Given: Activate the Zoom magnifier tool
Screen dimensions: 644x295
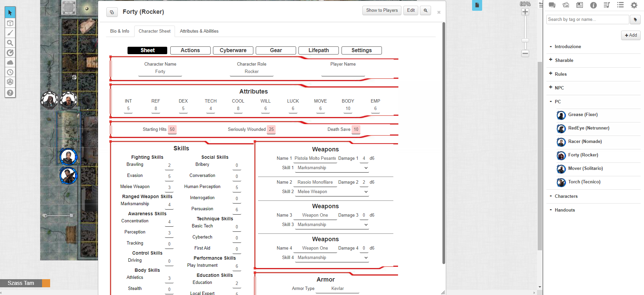Looking at the screenshot, I should 10,43.
